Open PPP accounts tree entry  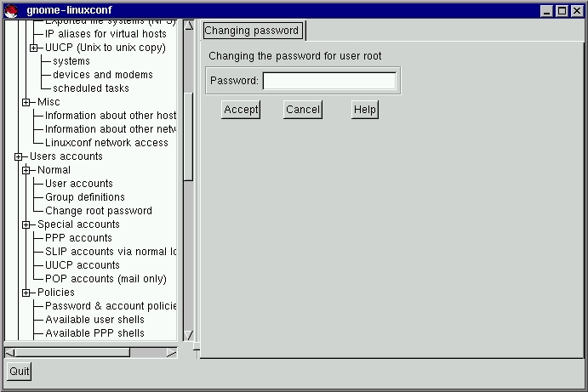coord(78,238)
